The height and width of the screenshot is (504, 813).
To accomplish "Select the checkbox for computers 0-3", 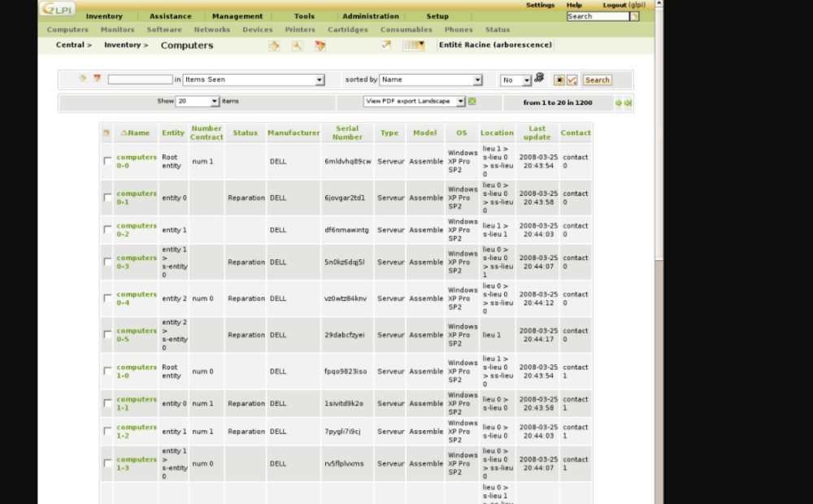I will point(107,262).
